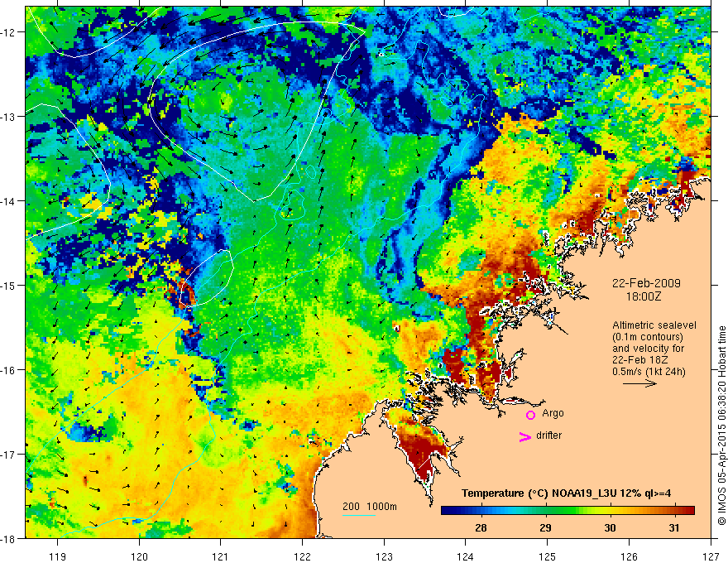Click the dark blue end of color bar
This screenshot has height=563, width=728.
tap(447, 511)
